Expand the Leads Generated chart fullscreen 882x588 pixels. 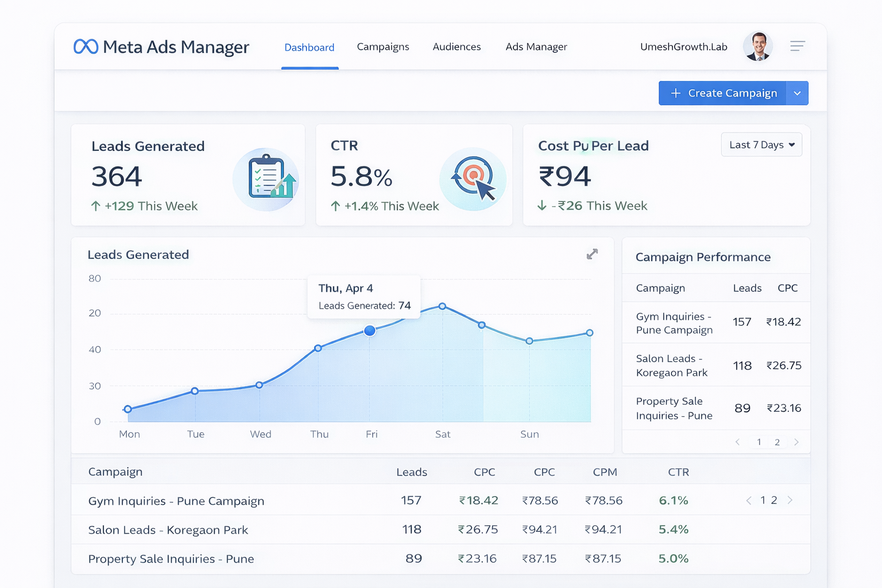coord(592,254)
